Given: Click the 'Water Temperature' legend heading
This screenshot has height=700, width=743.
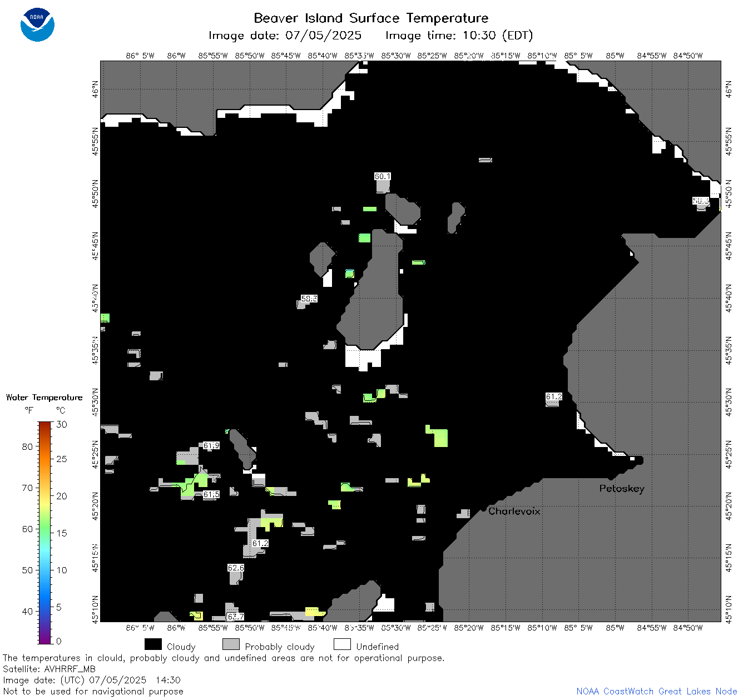Looking at the screenshot, I should pos(44,398).
